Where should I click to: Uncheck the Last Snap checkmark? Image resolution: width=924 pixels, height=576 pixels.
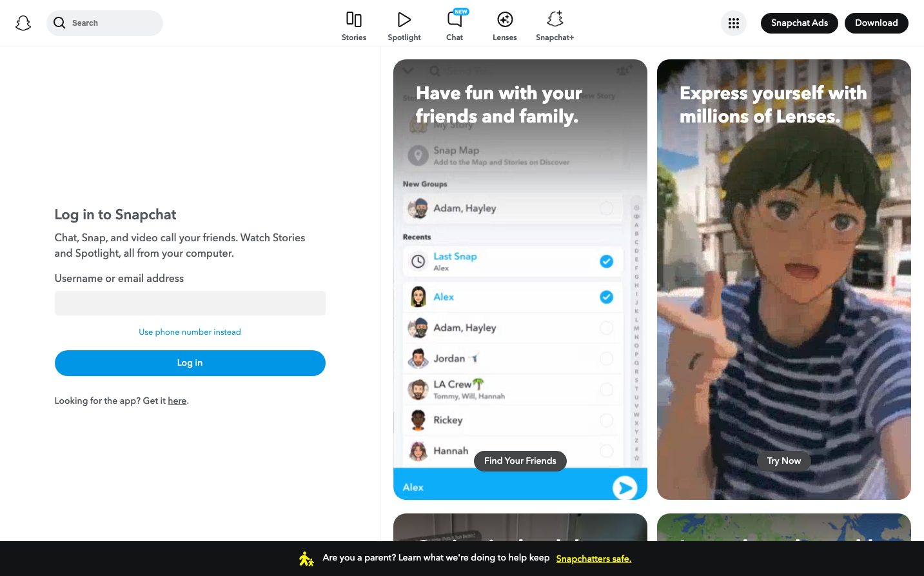click(x=606, y=261)
